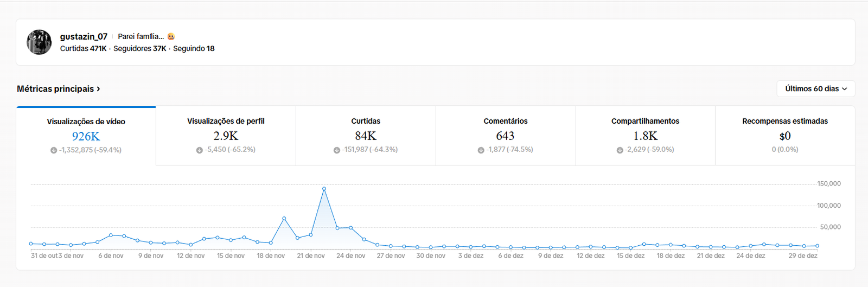Switch to the Visualizações de perfil tab
868x287 pixels.
click(226, 136)
